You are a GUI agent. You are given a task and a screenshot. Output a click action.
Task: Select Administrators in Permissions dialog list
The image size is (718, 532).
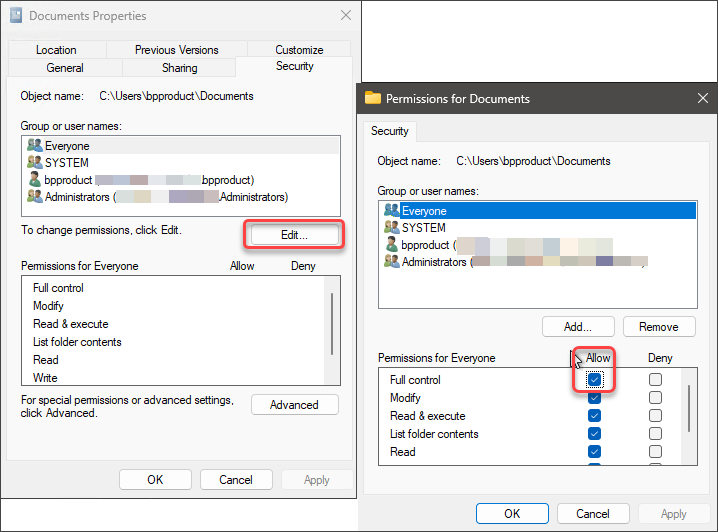coord(538,262)
